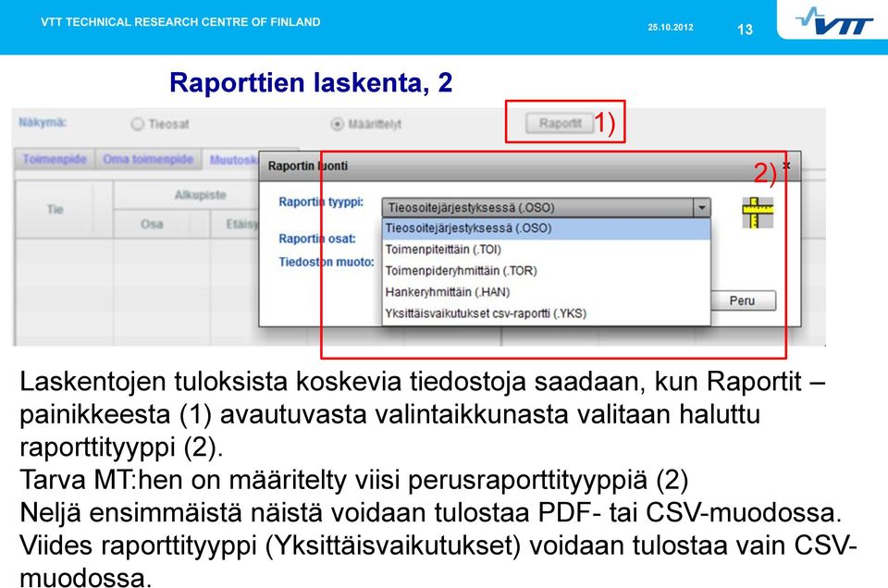This screenshot has width=888, height=588.
Task: Click the date 25.10.2012 in the header
Action: [x=671, y=27]
